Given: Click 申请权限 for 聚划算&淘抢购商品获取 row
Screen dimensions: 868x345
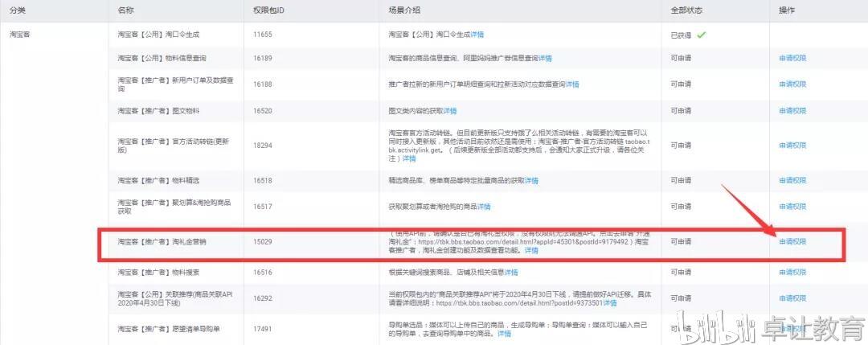Looking at the screenshot, I should (792, 207).
